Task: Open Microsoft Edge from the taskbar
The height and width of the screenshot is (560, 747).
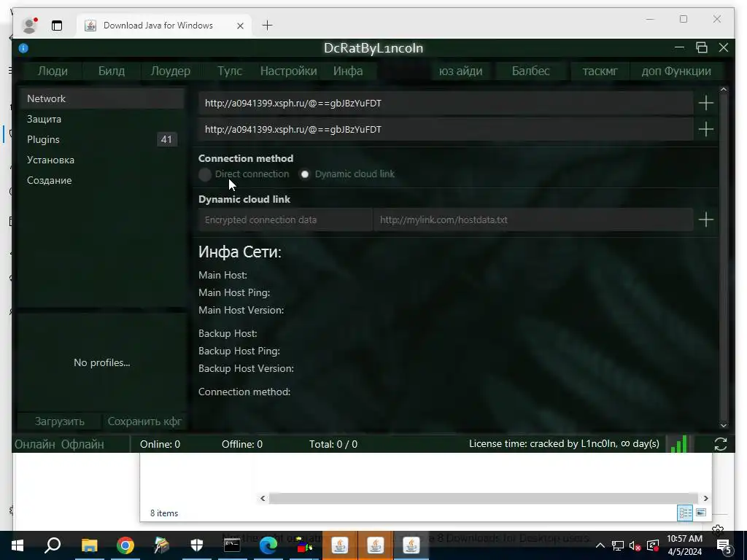Action: pyautogui.click(x=268, y=545)
